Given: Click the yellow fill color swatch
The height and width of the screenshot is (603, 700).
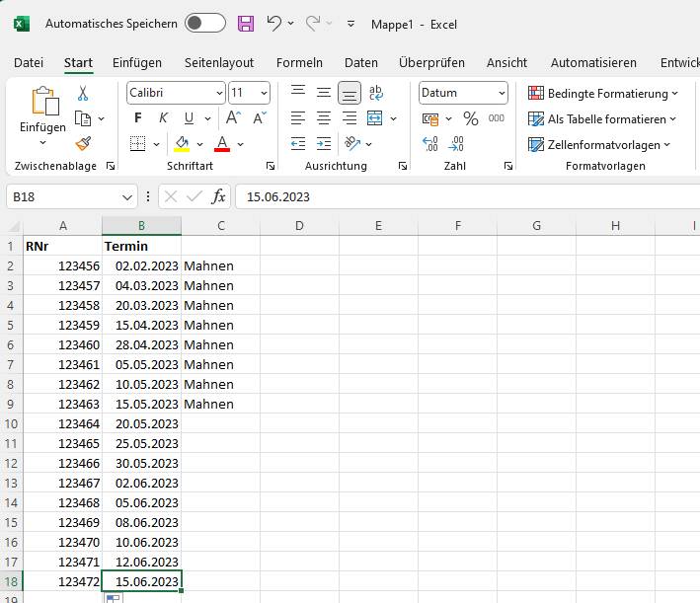Looking at the screenshot, I should pyautogui.click(x=182, y=144).
